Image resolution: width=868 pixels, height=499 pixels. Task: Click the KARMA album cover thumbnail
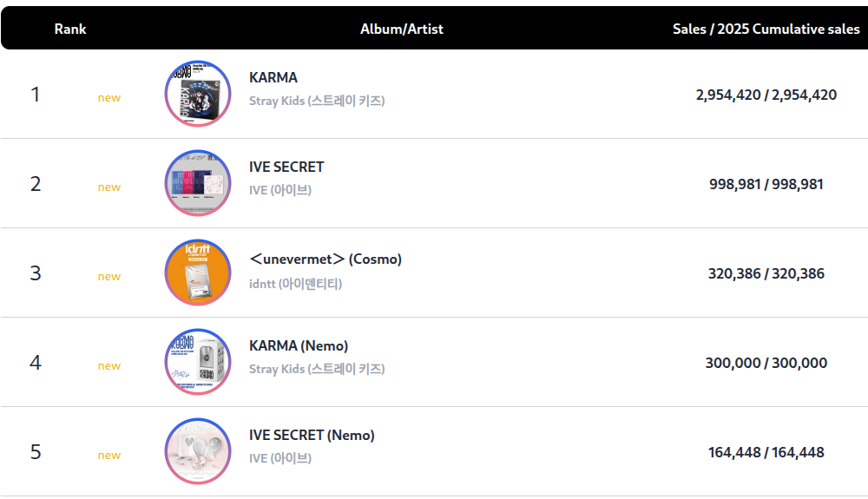tap(198, 94)
